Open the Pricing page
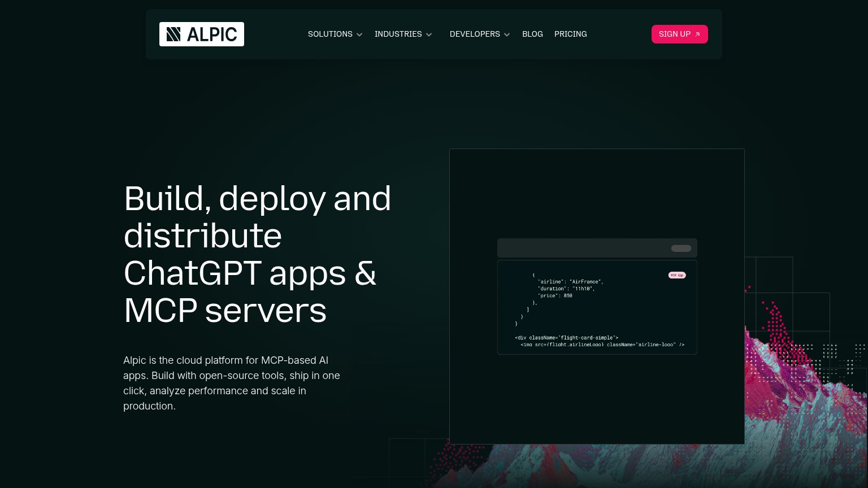 click(571, 34)
